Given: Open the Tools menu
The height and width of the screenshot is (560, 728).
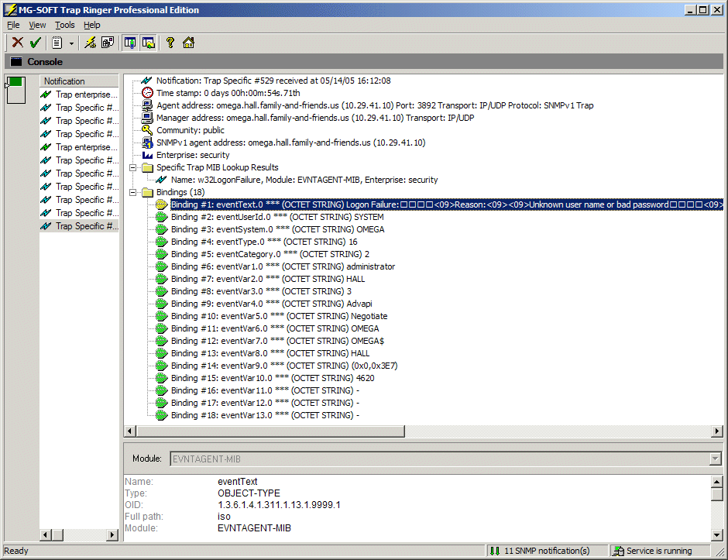Looking at the screenshot, I should [x=65, y=25].
